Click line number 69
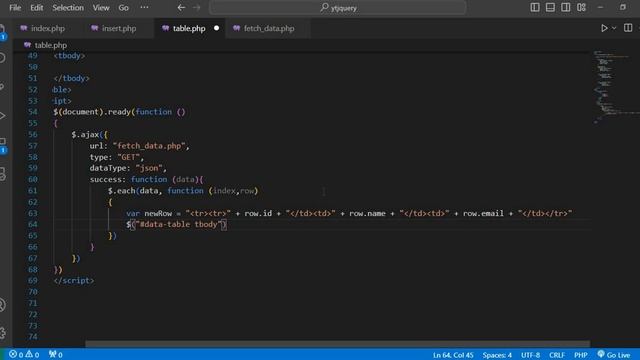The height and width of the screenshot is (360, 640). point(33,280)
